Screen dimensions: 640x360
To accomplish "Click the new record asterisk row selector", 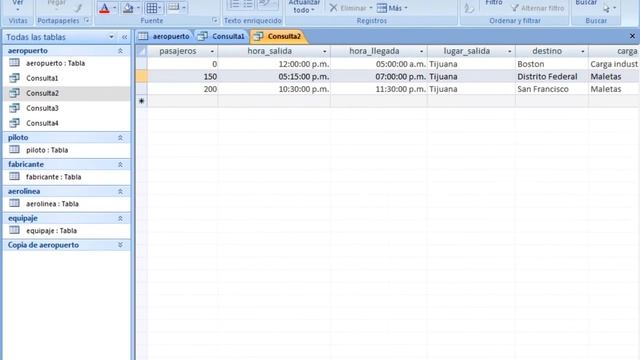I will pos(141,101).
